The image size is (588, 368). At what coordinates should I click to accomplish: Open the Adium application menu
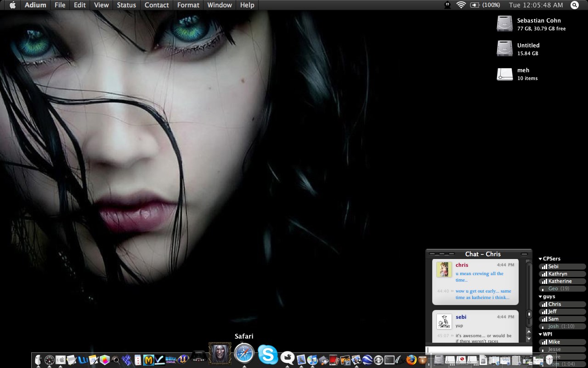(35, 5)
